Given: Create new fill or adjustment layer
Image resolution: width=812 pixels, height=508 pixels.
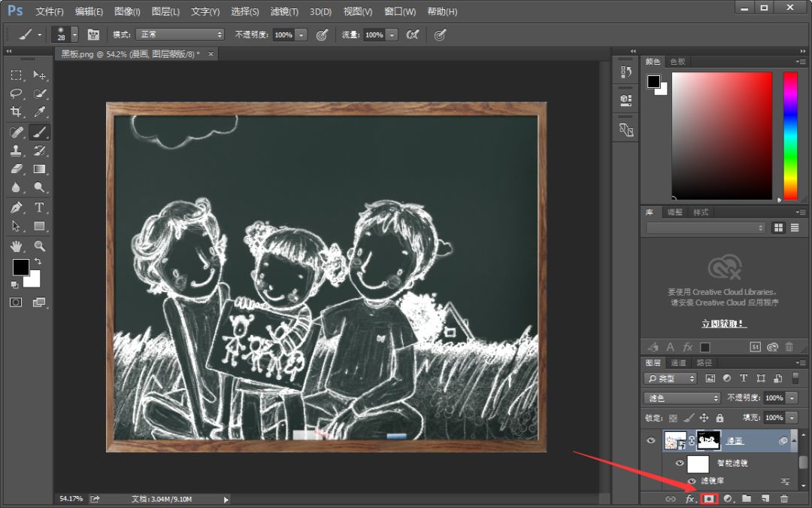Looking at the screenshot, I should pyautogui.click(x=728, y=499).
